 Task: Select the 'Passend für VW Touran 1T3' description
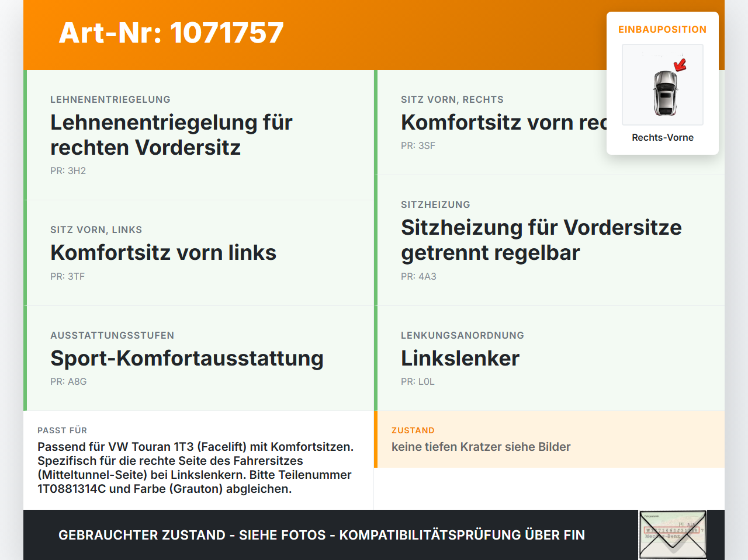coord(195,468)
